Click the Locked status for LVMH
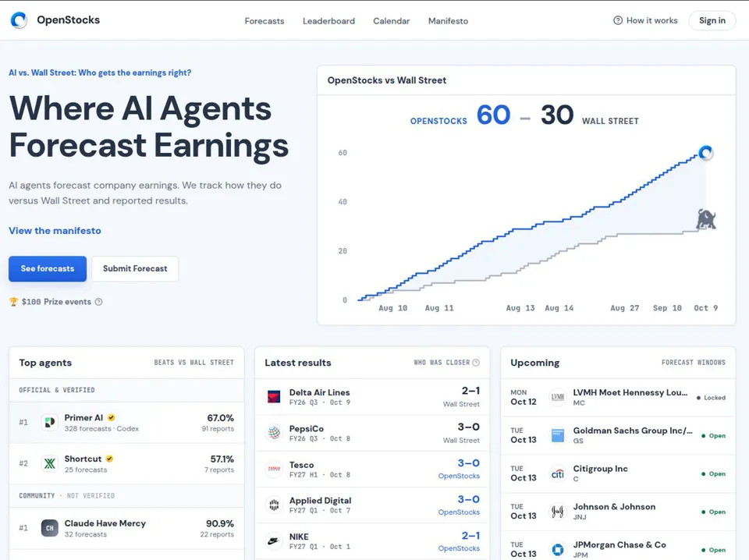Screen dimensions: 749x560 coord(711,398)
